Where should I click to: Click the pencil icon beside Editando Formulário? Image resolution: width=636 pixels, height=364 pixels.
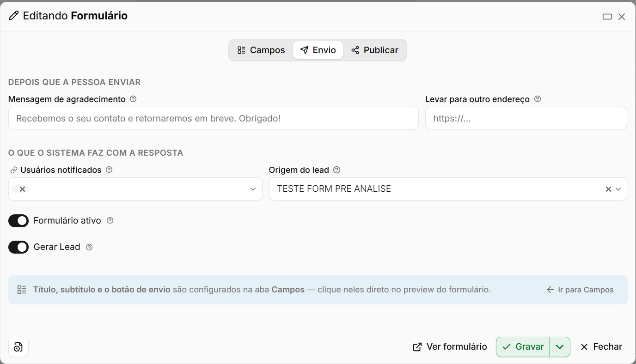pyautogui.click(x=14, y=16)
